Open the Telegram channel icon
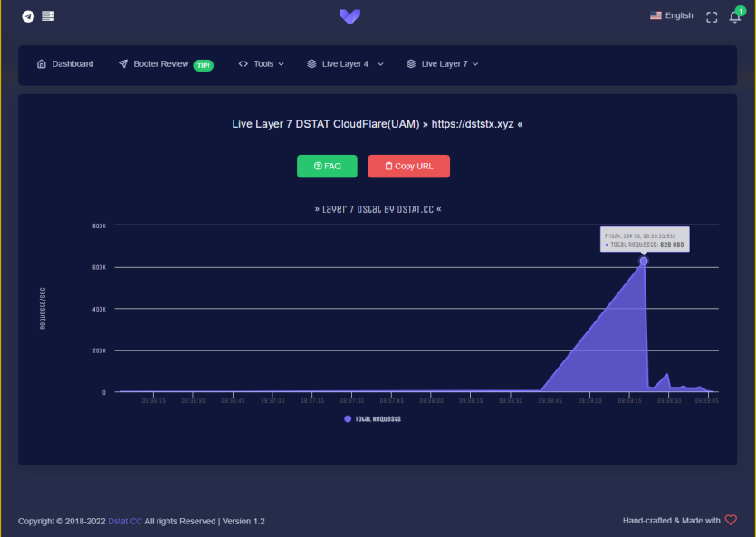This screenshot has width=756, height=537. 26,15
